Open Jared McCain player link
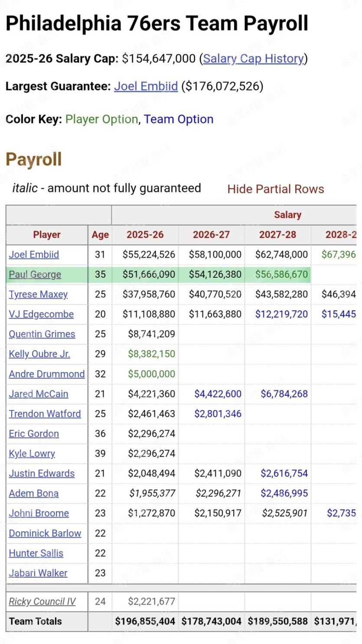The width and height of the screenshot is (362, 644). pos(38,394)
